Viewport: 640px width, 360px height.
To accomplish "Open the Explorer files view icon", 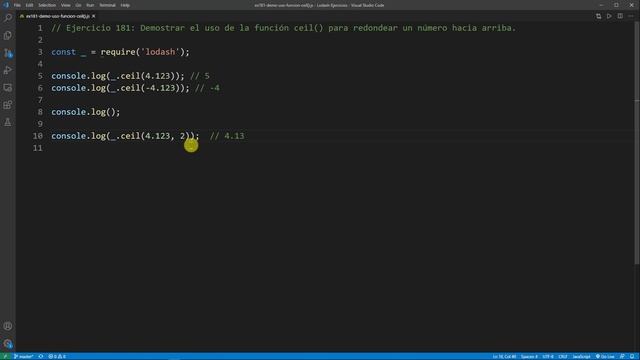I will (x=8, y=36).
